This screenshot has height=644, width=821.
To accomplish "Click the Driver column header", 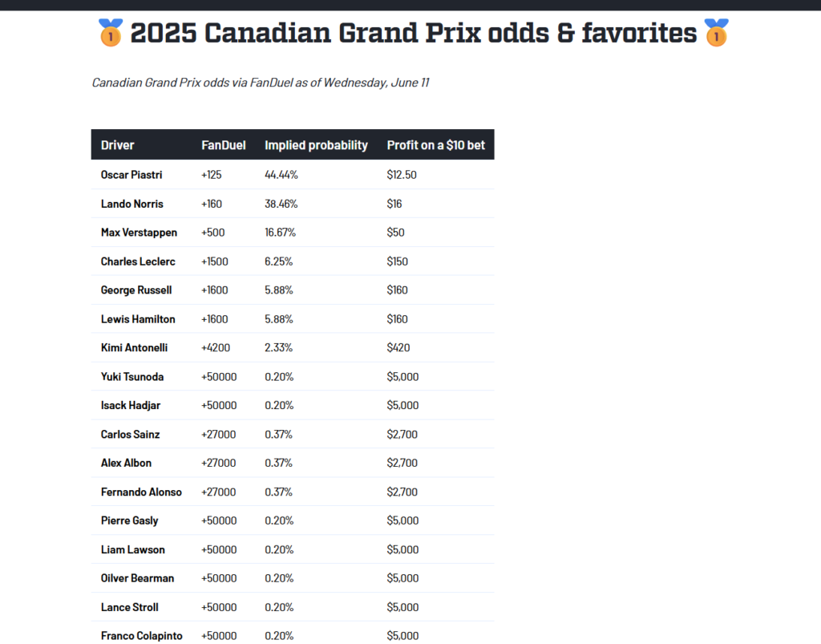I will [x=117, y=145].
